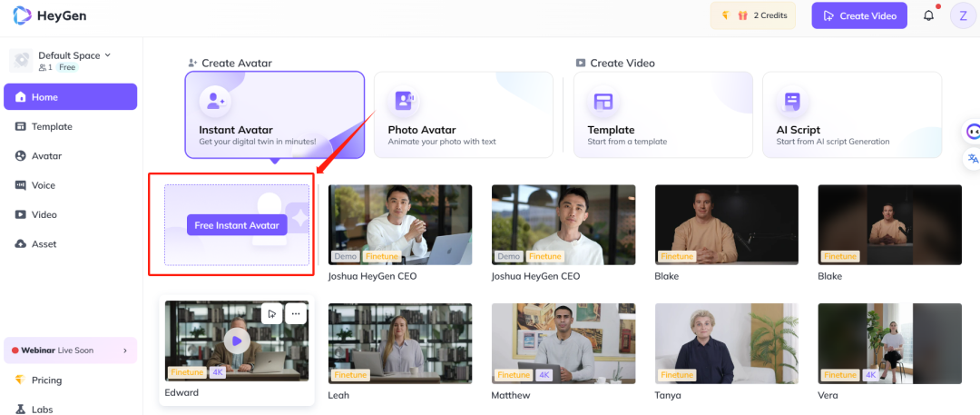Viewport: 980px width, 415px height.
Task: Click the Pricing diamond icon
Action: click(x=21, y=380)
